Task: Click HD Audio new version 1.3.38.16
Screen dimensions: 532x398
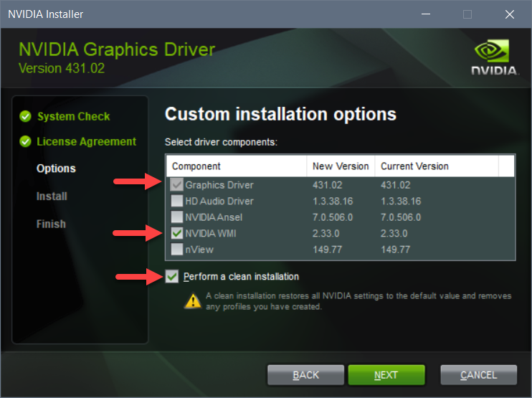Action: pyautogui.click(x=333, y=202)
